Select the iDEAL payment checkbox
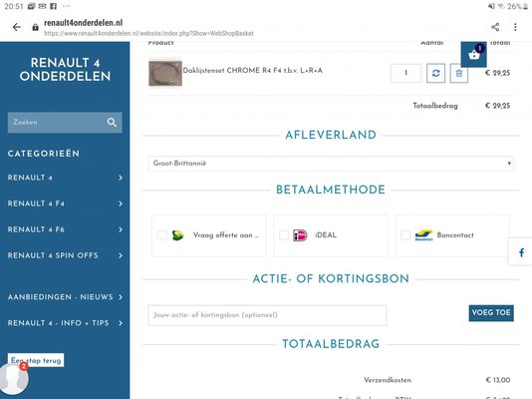The width and height of the screenshot is (532, 399). (x=284, y=235)
